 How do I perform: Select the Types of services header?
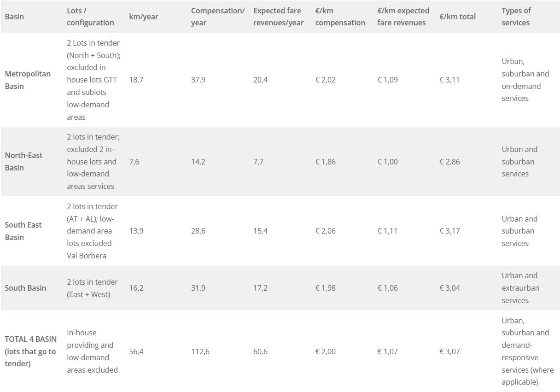click(516, 17)
